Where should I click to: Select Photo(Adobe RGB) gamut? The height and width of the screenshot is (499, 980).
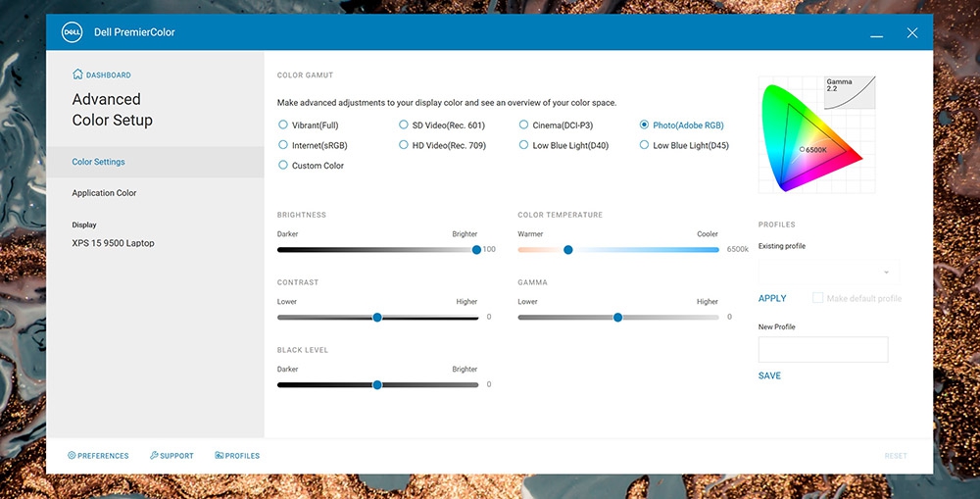click(x=645, y=125)
